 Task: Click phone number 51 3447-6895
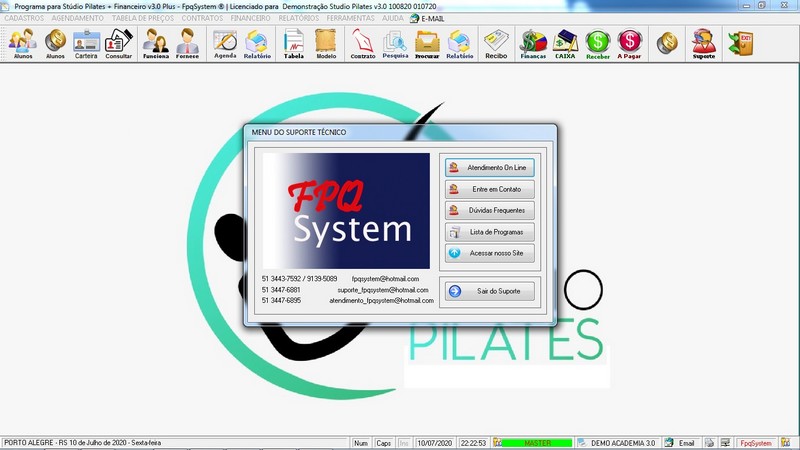[x=281, y=301]
